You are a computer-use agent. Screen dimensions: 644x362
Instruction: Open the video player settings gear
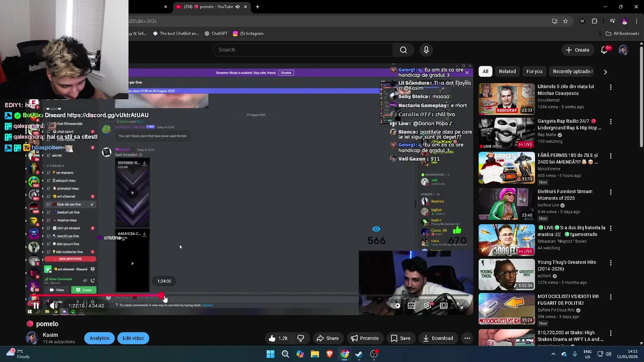coord(428,306)
